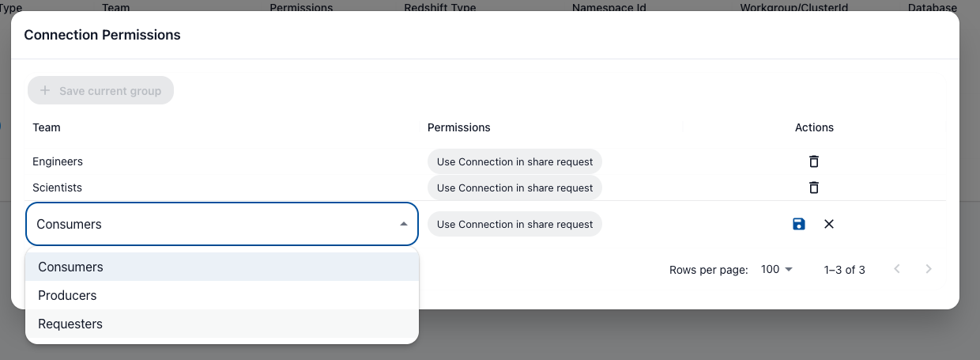This screenshot has width=980, height=360.
Task: Click the new row's permission chip
Action: pos(514,224)
